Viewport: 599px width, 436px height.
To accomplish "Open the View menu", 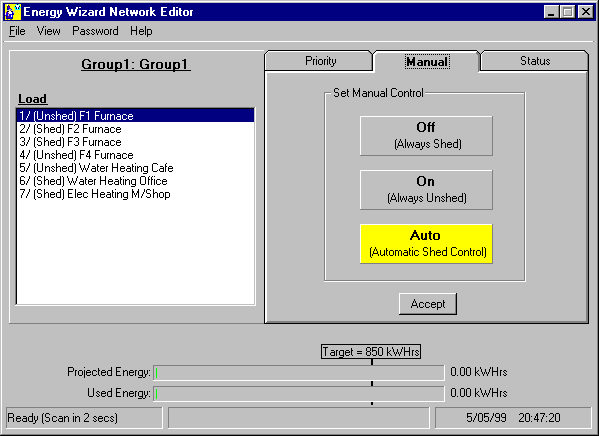I will click(x=49, y=31).
